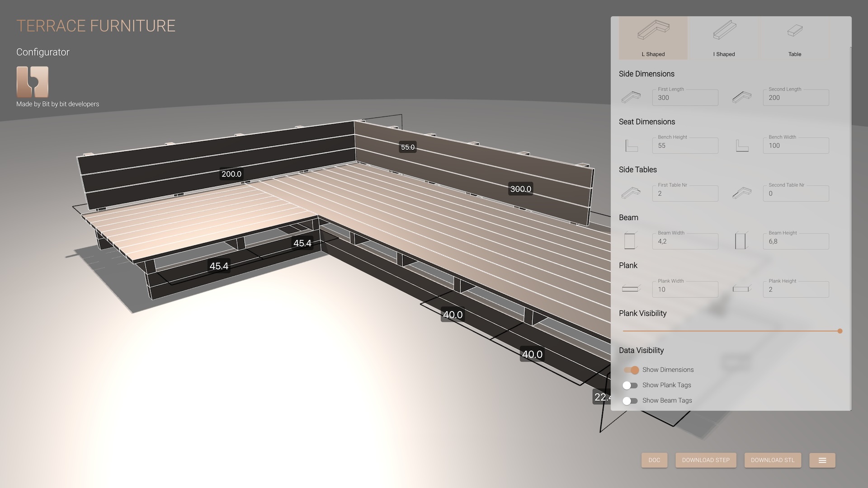This screenshot has height=488, width=868.
Task: Click the Plank Height input
Action: (796, 289)
